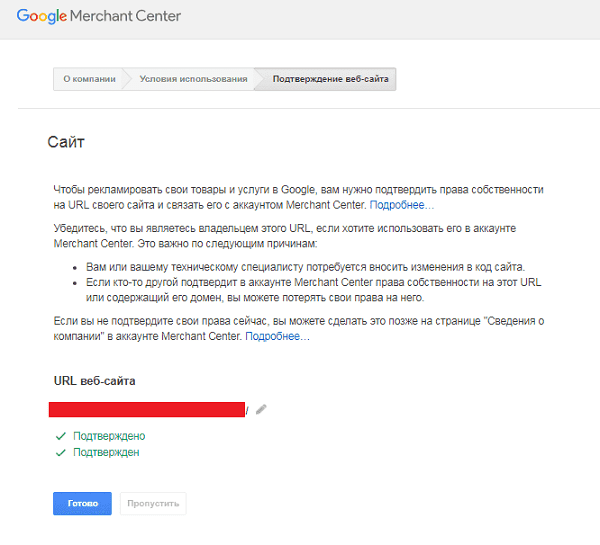Open the 'Подробнее...' link after 'Merchant Center.' in the first paragraph
Viewport: 600px width, 545px height.
tap(401, 205)
